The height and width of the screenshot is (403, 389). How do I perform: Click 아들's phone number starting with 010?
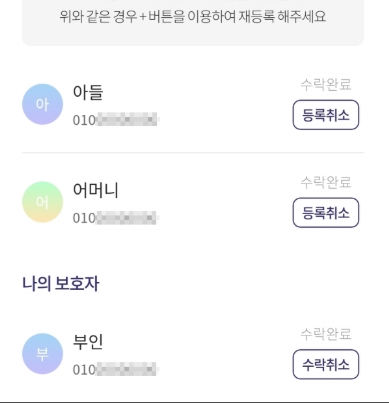115,120
